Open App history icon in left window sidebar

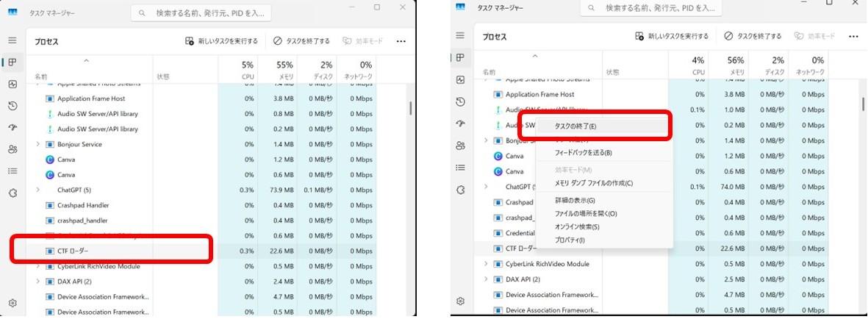12,106
